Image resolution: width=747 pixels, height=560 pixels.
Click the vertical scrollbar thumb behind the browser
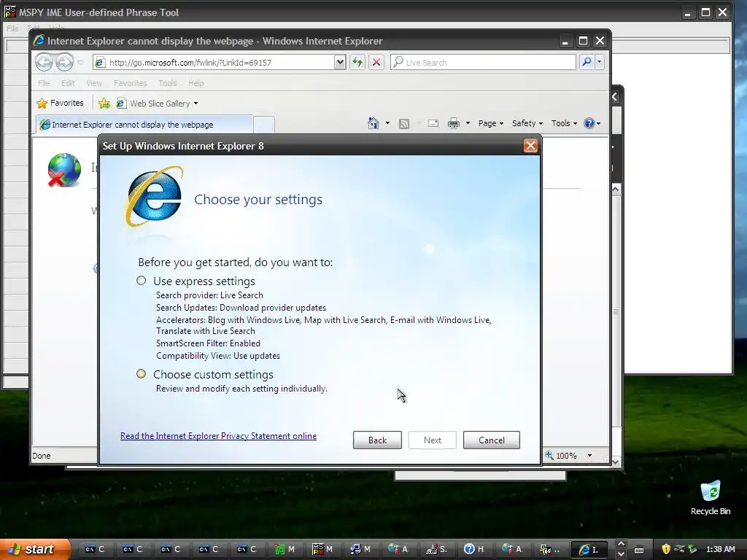[x=616, y=311]
